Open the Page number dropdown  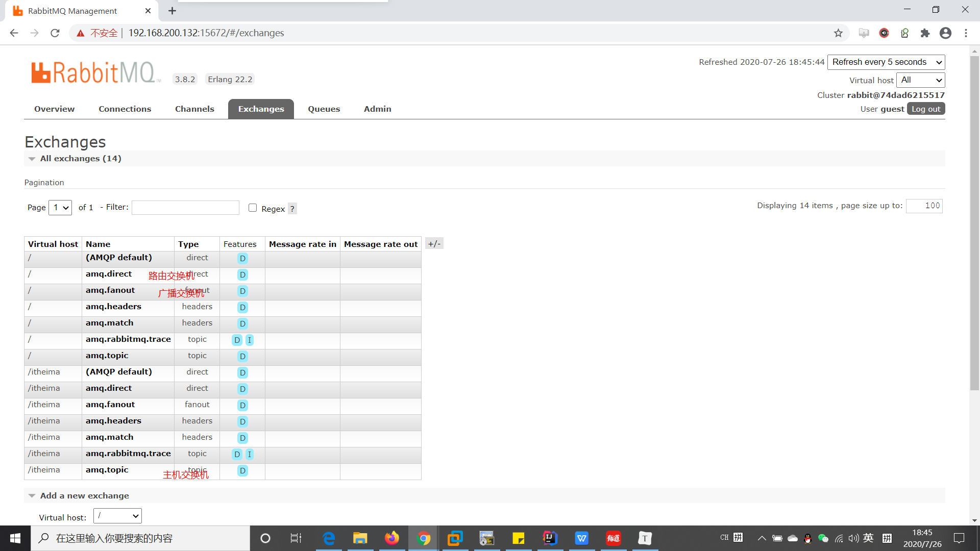point(60,208)
